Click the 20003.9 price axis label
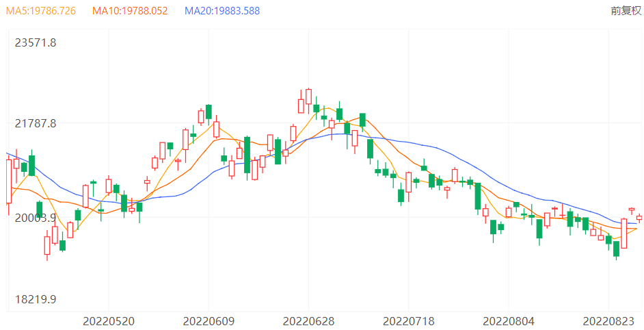This screenshot has height=330, width=644. point(36,218)
